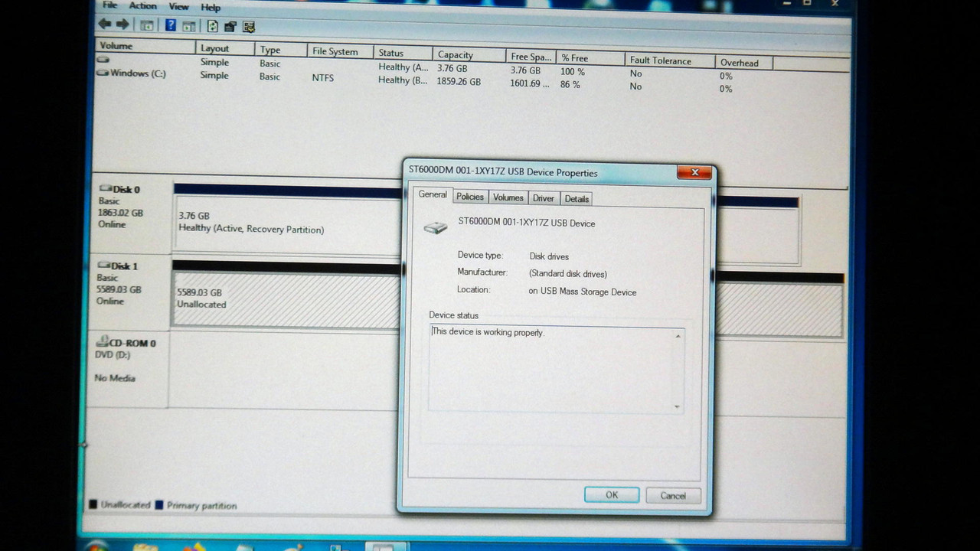Click the Disk 1 Basic 5589.03 GB label panel

click(130, 292)
